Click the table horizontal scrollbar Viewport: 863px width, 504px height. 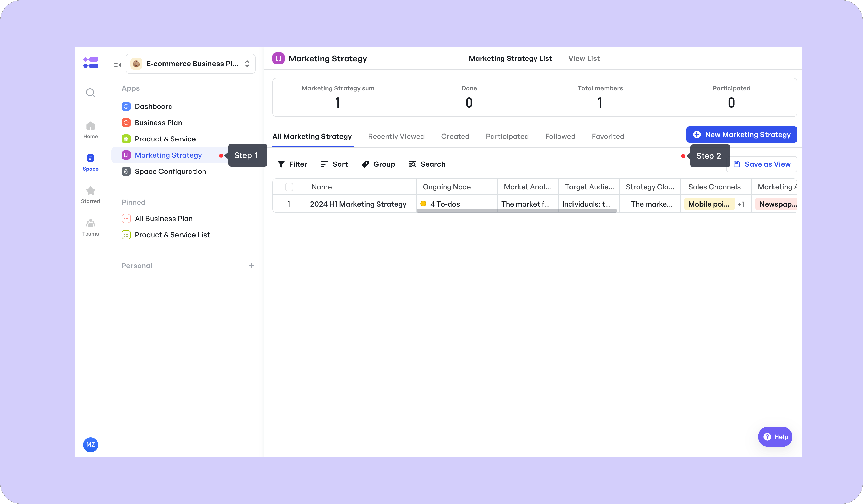point(517,211)
